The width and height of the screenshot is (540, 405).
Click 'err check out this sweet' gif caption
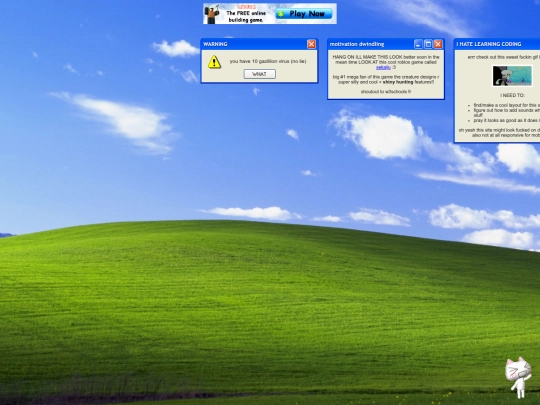click(x=503, y=57)
